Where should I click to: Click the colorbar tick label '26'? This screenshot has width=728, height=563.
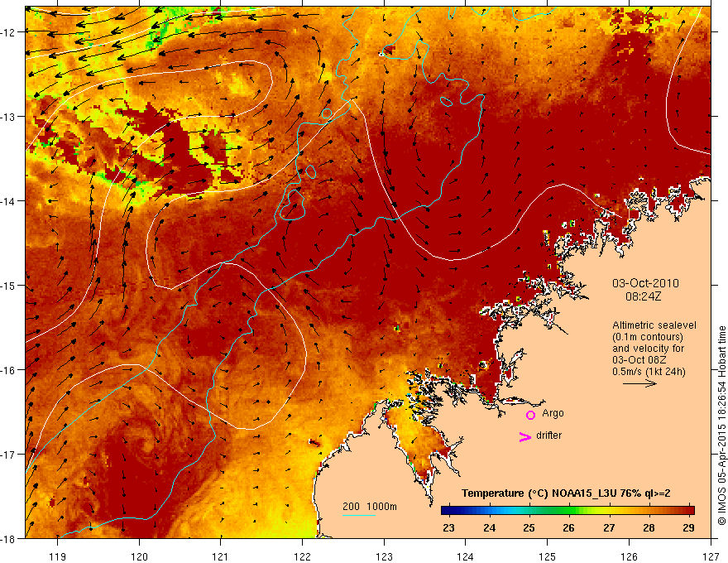pyautogui.click(x=569, y=527)
